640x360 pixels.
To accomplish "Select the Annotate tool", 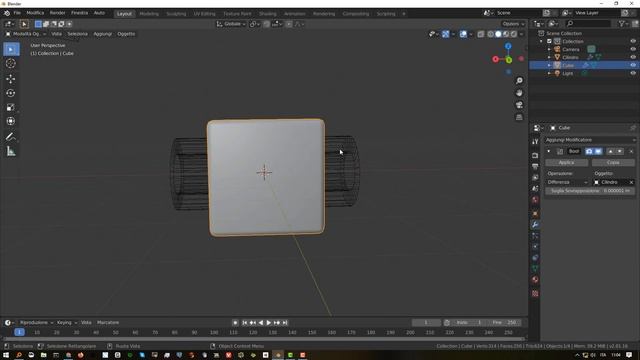I will (11, 137).
